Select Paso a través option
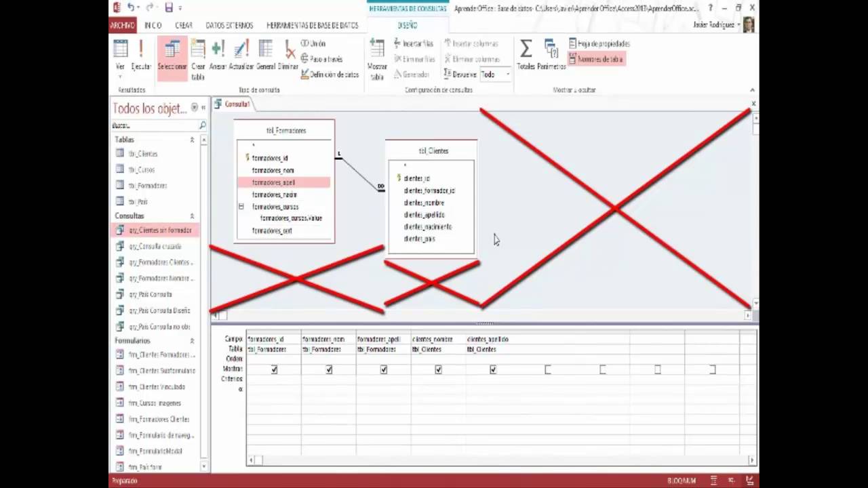Viewport: 868px width, 488px height. point(322,60)
